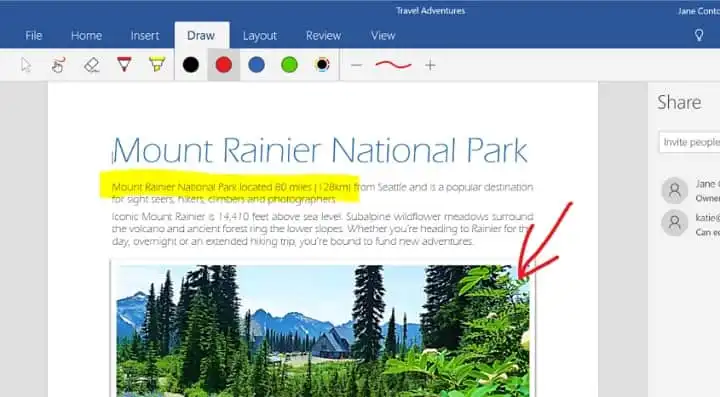Enable Draw with Touch tool
This screenshot has height=397, width=720.
[x=58, y=65]
